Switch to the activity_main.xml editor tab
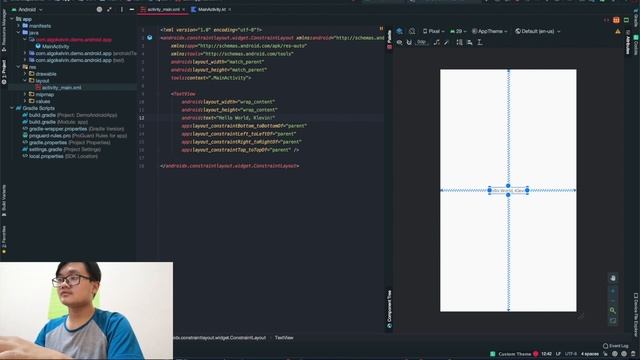Screen dimensions: 640x360 (x=163, y=9)
